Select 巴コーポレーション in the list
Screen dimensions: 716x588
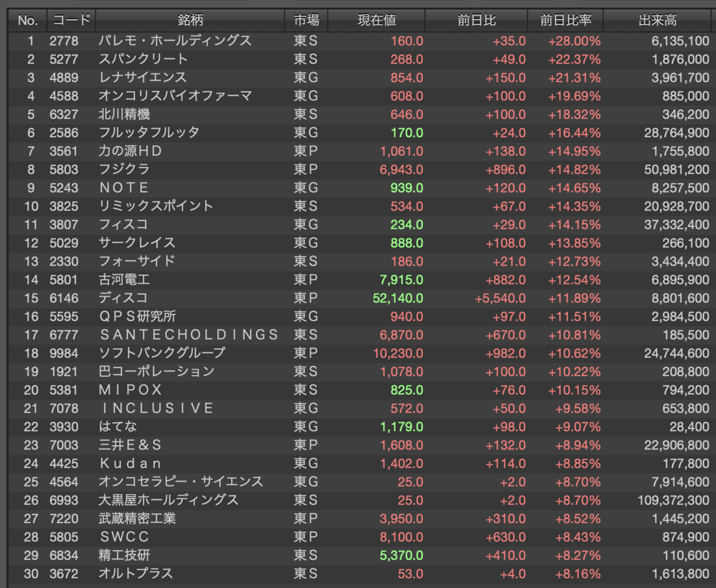coord(156,371)
